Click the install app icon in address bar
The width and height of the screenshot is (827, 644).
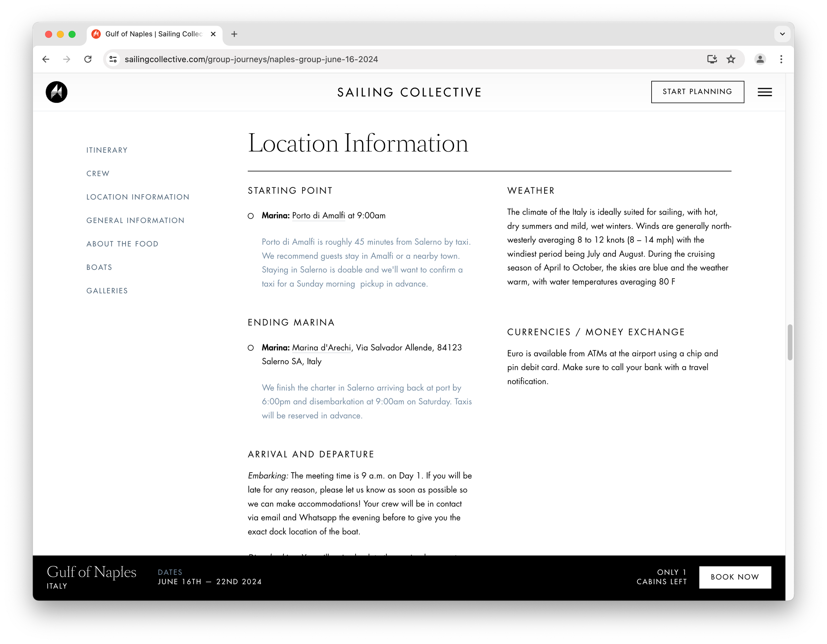pos(712,59)
